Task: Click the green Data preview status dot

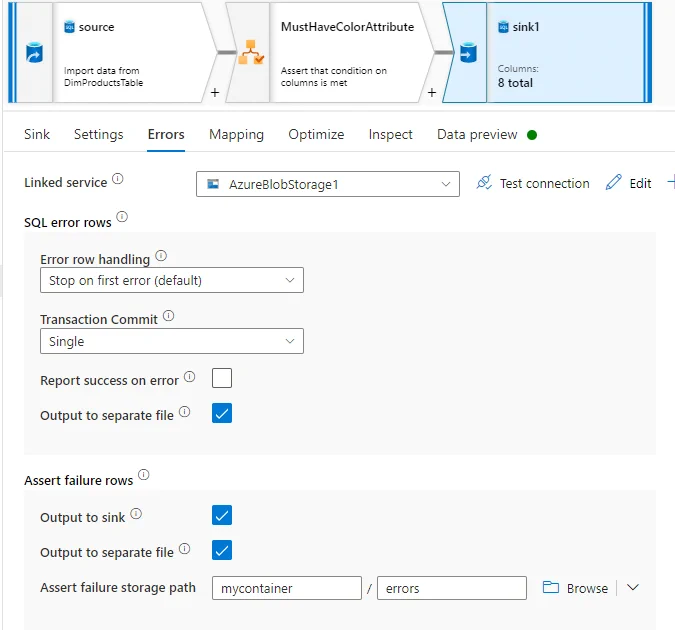Action: 532,135
